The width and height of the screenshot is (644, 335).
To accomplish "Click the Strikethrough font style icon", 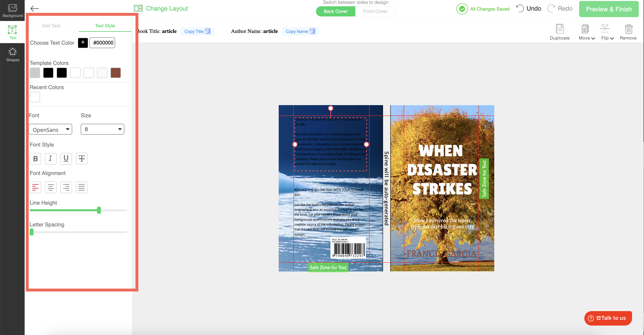I will point(81,158).
